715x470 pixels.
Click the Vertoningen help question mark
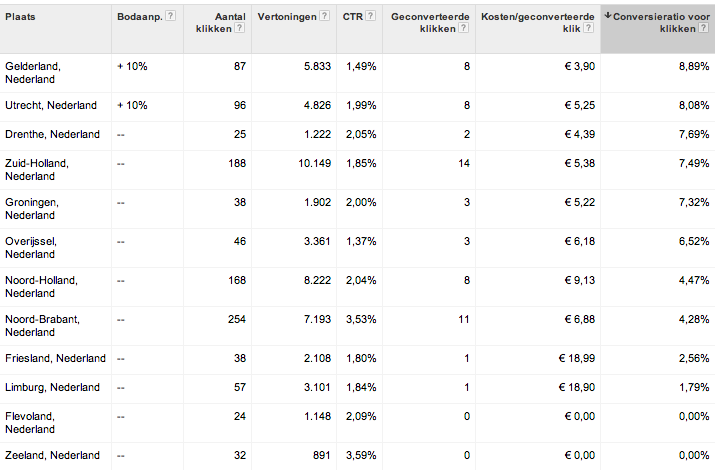pos(325,16)
